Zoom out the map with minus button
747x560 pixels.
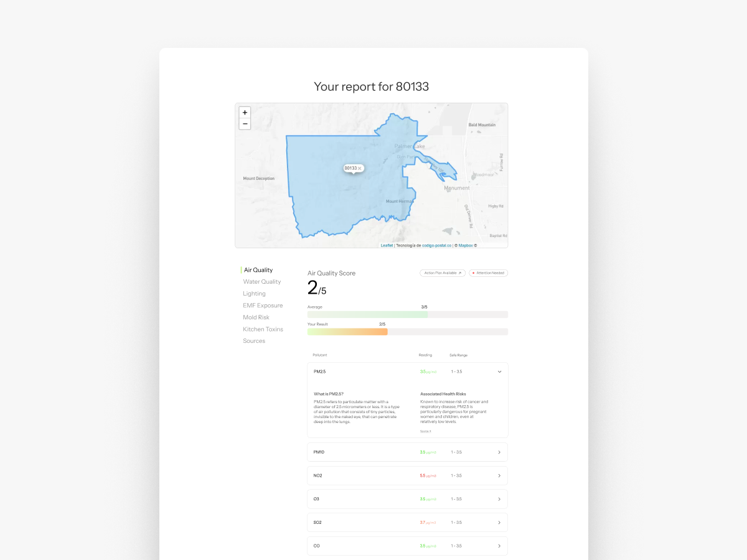245,124
